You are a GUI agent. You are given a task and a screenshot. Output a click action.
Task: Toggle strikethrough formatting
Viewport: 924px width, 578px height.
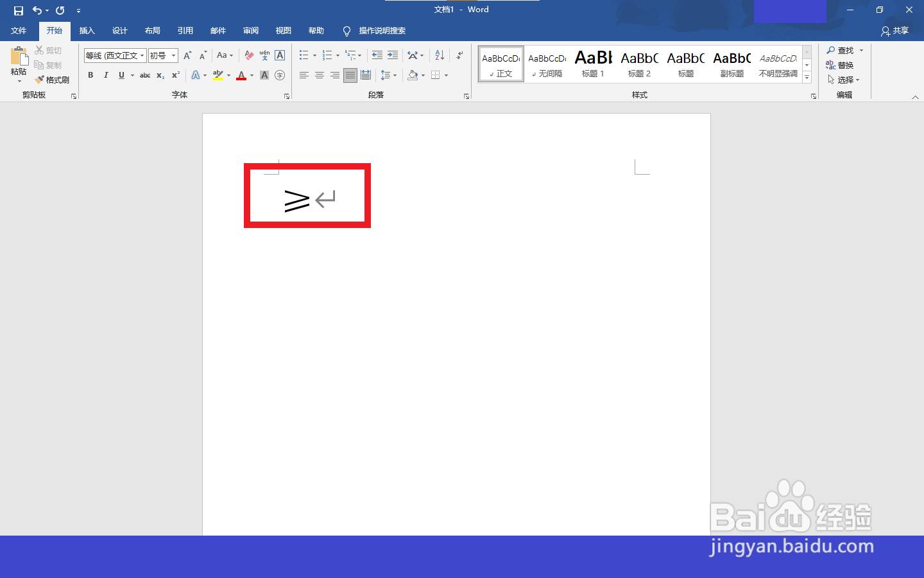coord(145,75)
